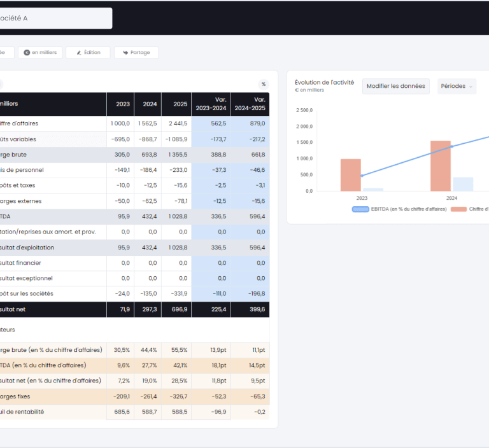This screenshot has height=448, width=489.
Task: Click the 'iffre d'affaires' row label
Action: [19, 123]
